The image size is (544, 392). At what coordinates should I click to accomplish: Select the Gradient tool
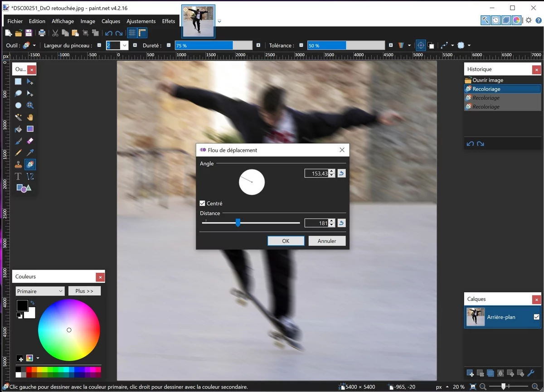coord(30,129)
